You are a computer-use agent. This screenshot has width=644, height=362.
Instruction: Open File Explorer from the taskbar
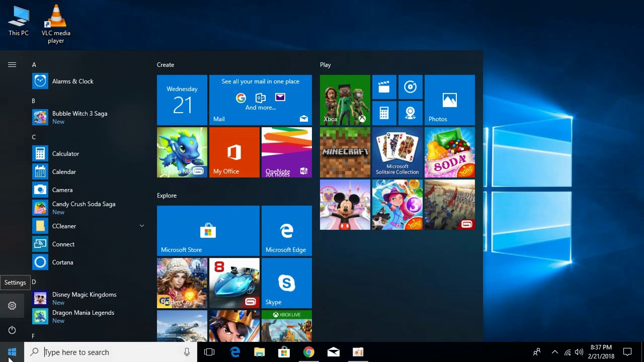[x=260, y=352]
